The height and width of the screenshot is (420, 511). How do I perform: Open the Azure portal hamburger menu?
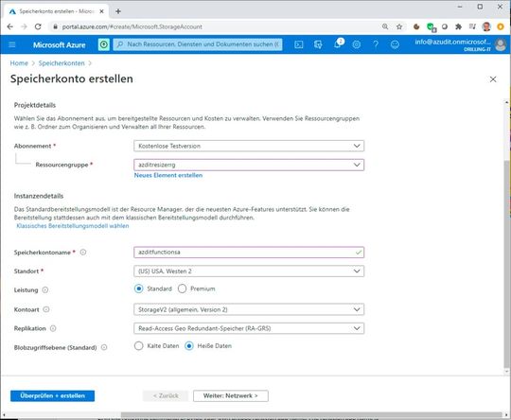coord(12,44)
